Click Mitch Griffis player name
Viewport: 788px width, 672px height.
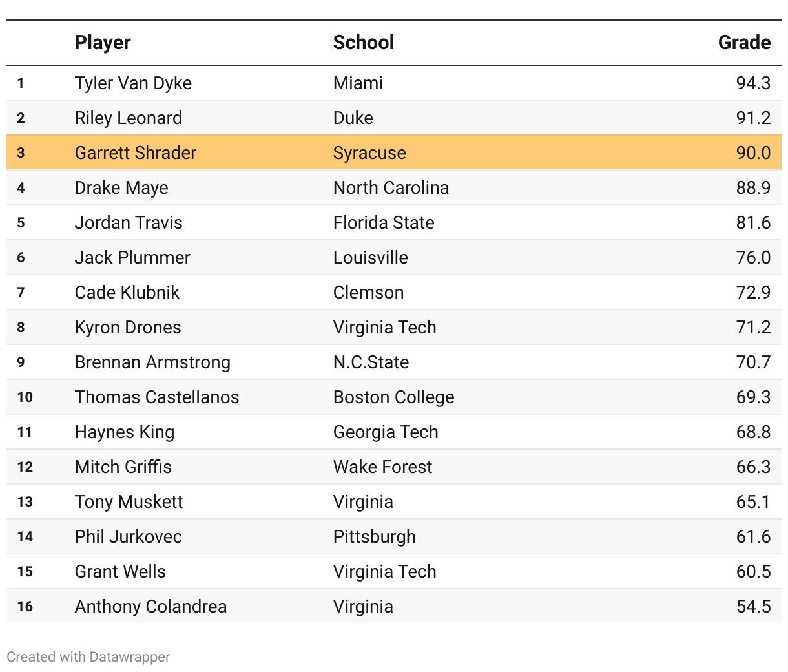(x=123, y=467)
